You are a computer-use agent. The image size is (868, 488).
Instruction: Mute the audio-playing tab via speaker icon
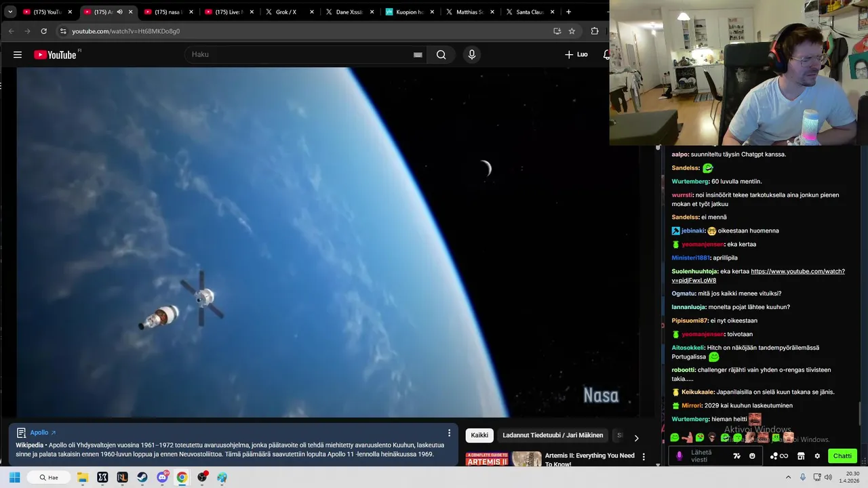[119, 12]
